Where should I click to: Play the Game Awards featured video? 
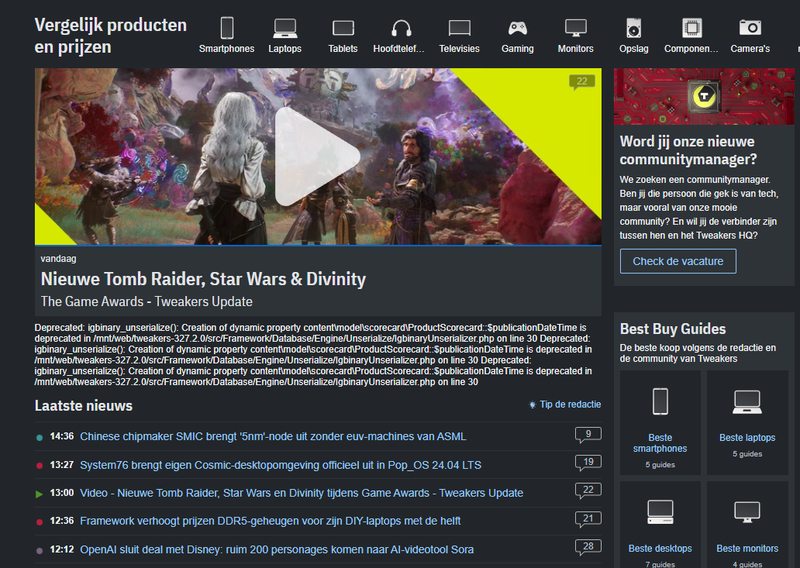[317, 156]
